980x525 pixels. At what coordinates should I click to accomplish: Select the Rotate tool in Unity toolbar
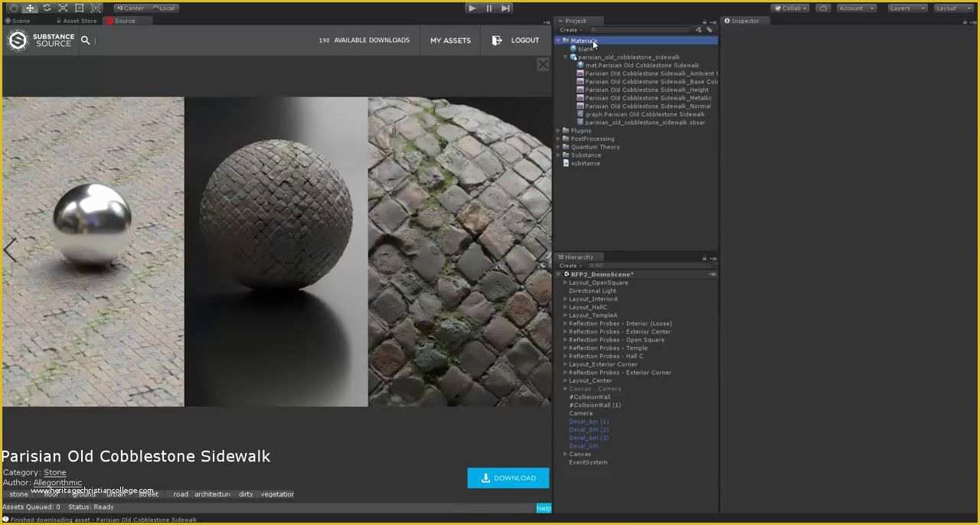[x=47, y=8]
